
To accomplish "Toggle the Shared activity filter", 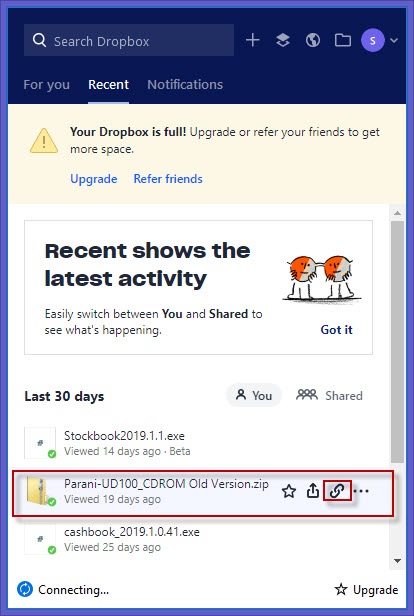I will [329, 395].
